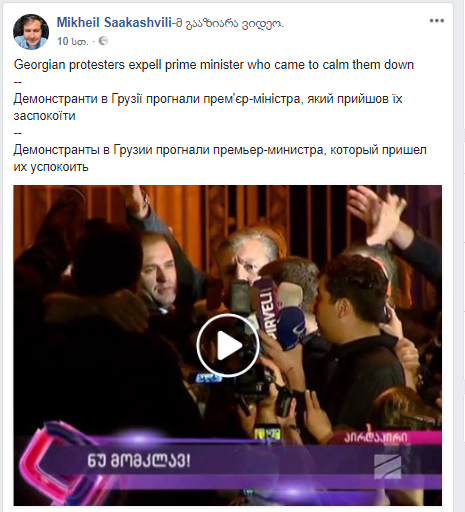
Task: Open the post options three-dot menu
Action: 436,21
